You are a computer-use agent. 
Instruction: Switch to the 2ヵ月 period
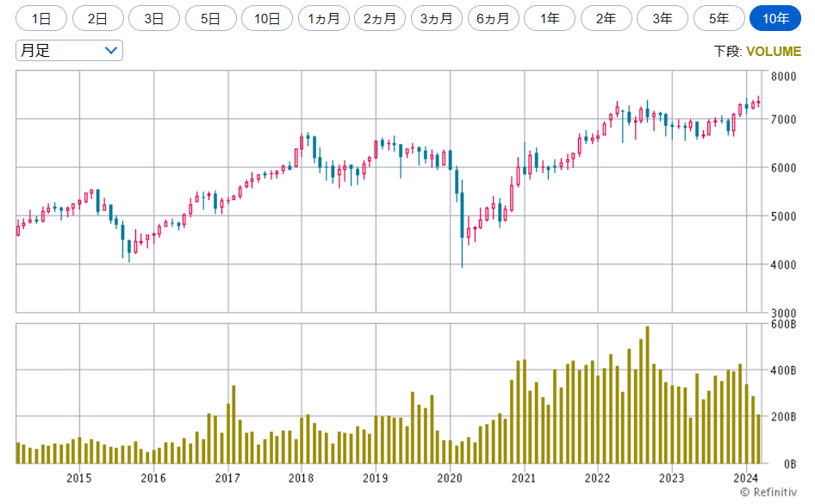[380, 18]
